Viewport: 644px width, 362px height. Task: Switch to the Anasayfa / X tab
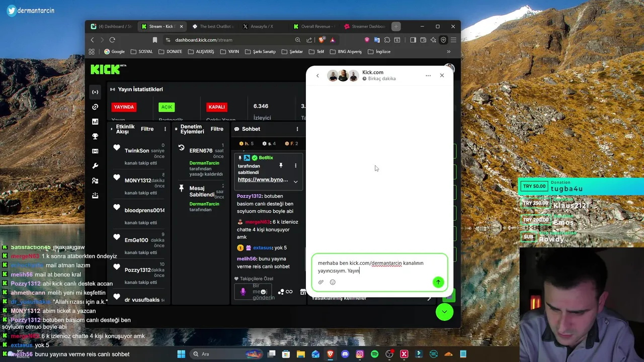pyautogui.click(x=262, y=26)
